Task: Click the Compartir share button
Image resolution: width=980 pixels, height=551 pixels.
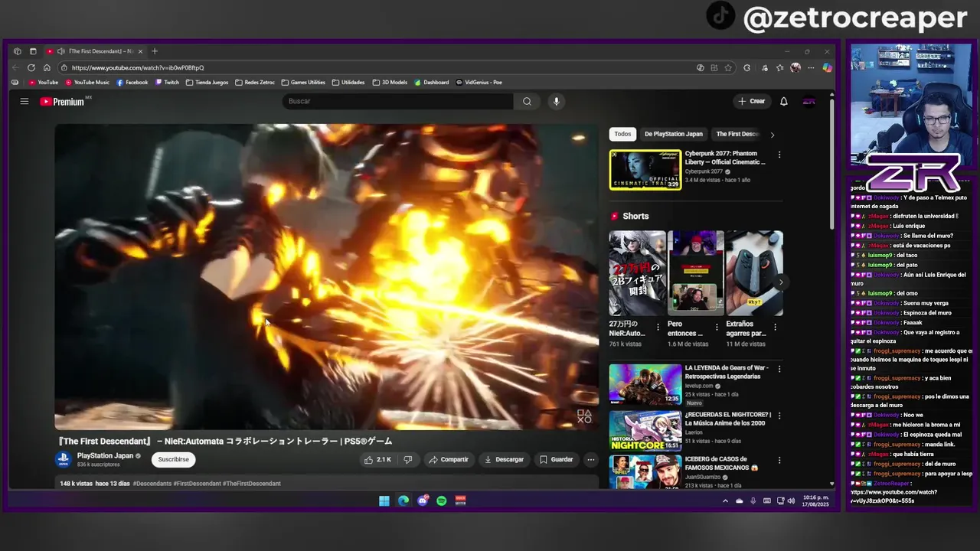Action: click(449, 459)
